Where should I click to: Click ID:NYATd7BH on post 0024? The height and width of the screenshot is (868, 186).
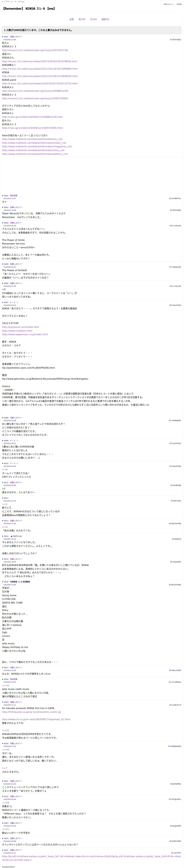coord(175,841)
